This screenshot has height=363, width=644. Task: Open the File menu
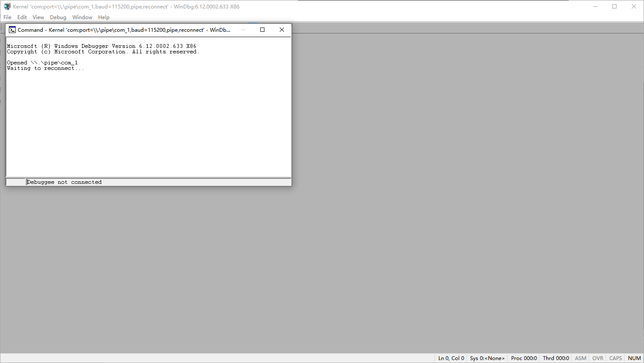tap(7, 17)
